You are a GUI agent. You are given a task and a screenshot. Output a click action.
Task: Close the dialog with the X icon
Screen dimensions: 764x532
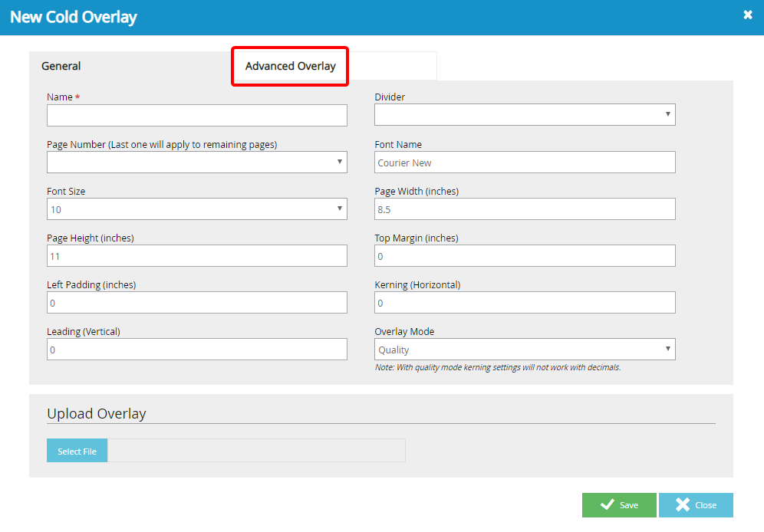pyautogui.click(x=748, y=15)
